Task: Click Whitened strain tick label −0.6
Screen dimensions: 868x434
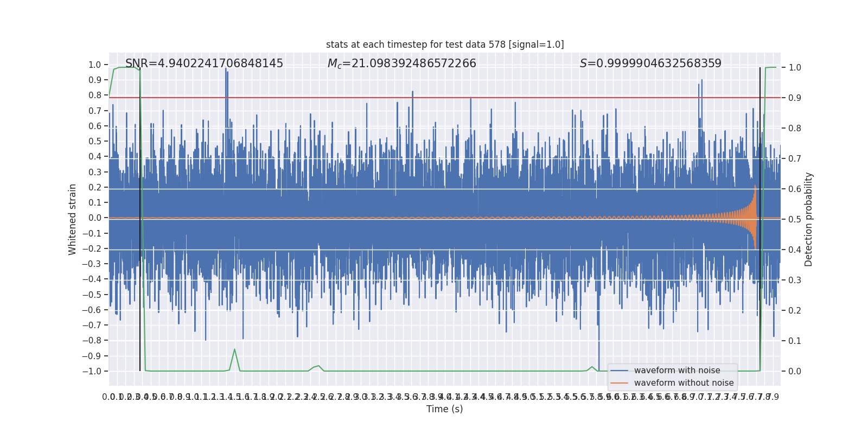Action: pos(92,310)
